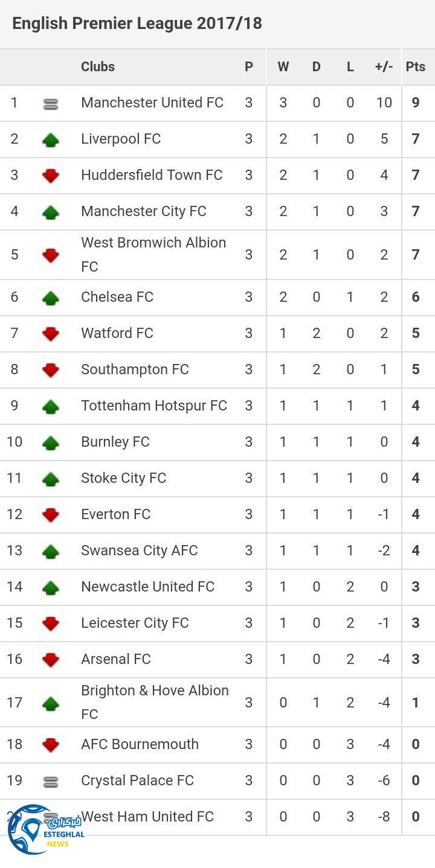Viewport: 435px width, 868px height.
Task: Click Leicester City FC in the table
Action: point(135,623)
